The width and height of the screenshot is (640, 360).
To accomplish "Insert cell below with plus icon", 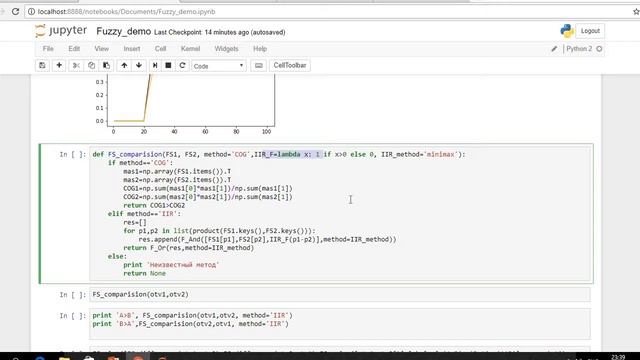I will pyautogui.click(x=59, y=65).
